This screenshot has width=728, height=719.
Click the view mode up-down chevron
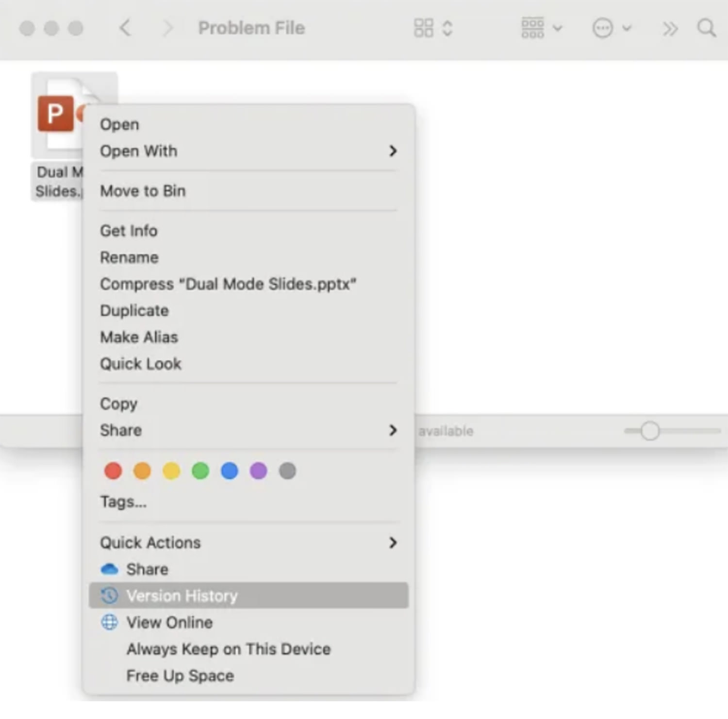pos(447,28)
